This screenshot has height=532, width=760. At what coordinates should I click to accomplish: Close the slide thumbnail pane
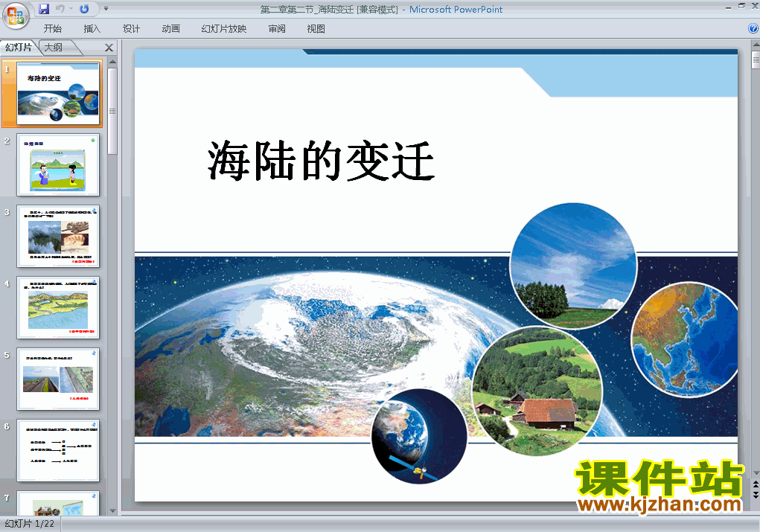(x=109, y=48)
